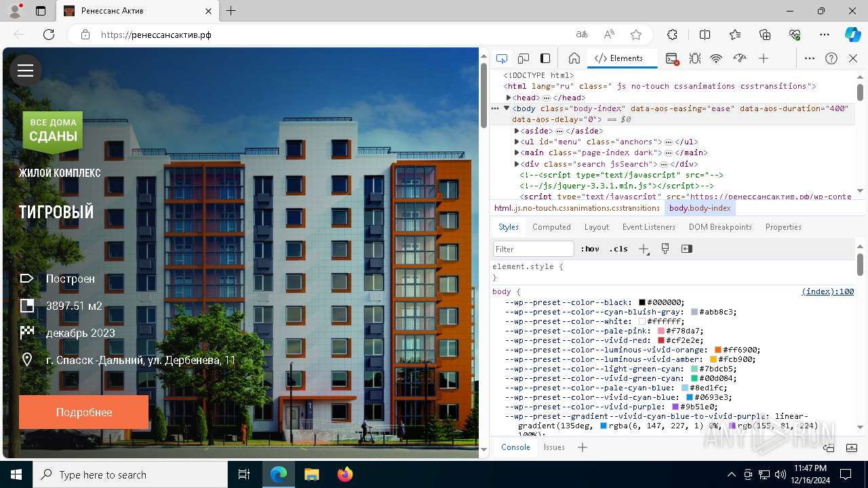Click the address bar URL
Viewport: 868px width, 488px height.
[x=156, y=35]
